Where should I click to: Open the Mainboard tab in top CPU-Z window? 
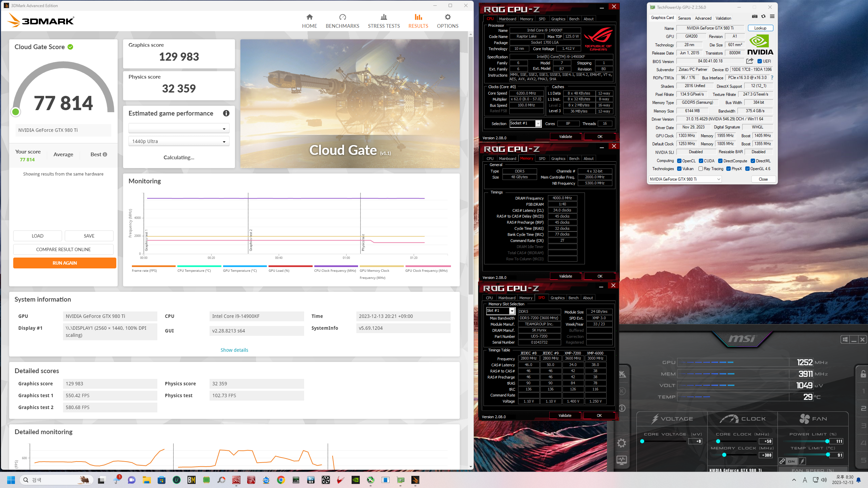tap(507, 19)
